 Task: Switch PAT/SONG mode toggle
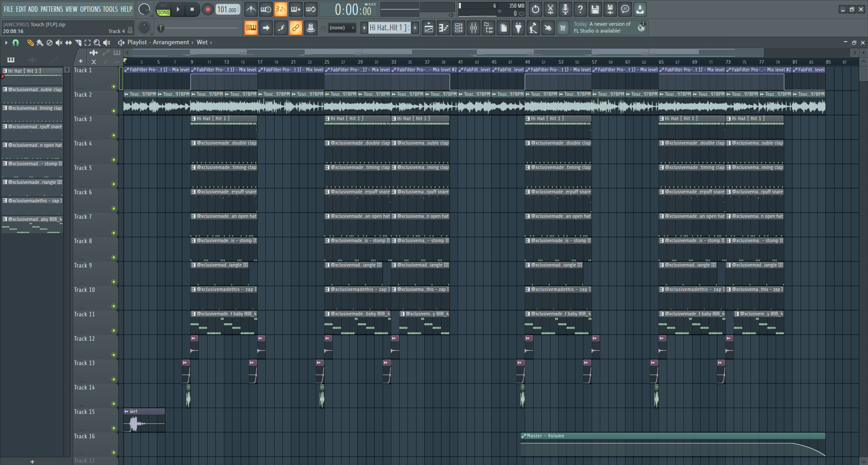[163, 9]
